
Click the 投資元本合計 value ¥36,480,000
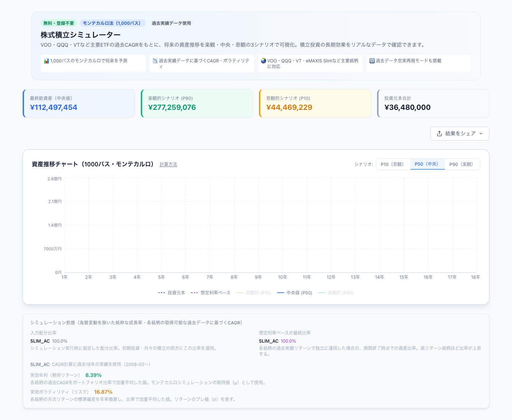pos(407,107)
